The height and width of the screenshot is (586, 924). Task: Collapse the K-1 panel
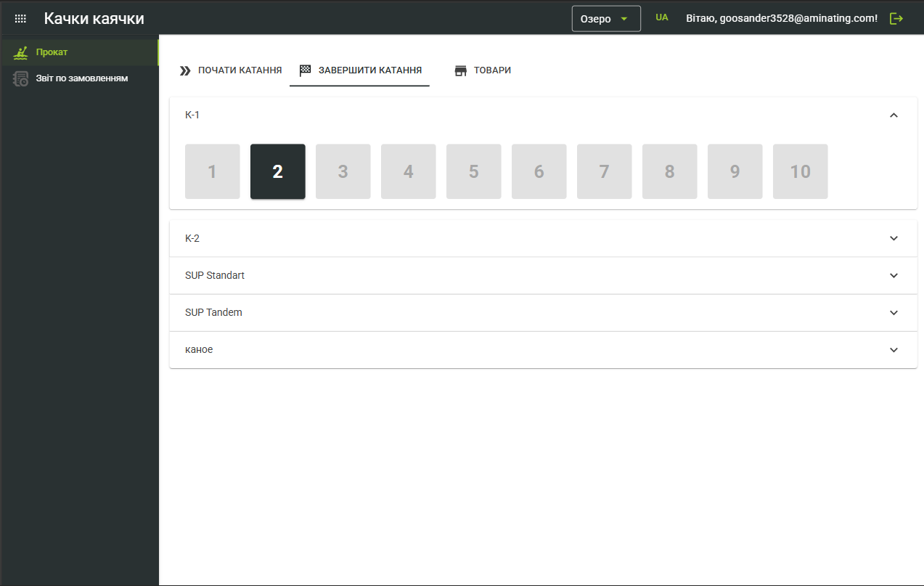click(x=894, y=115)
